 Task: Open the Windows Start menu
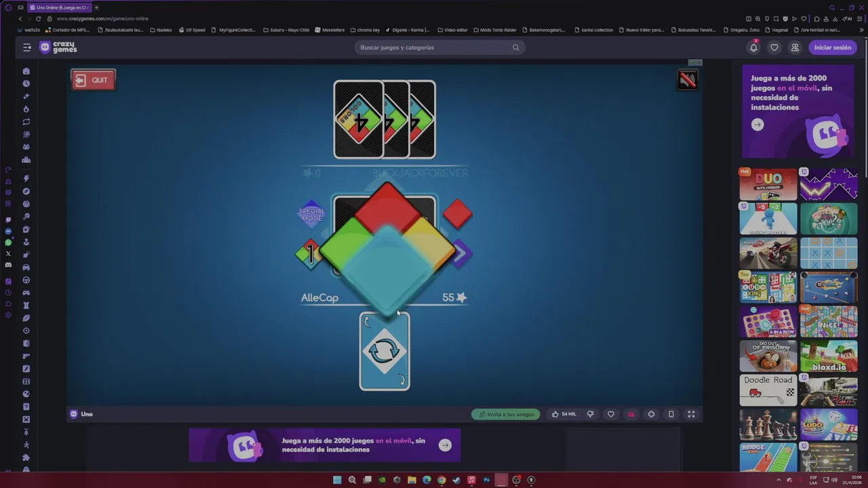tap(337, 480)
